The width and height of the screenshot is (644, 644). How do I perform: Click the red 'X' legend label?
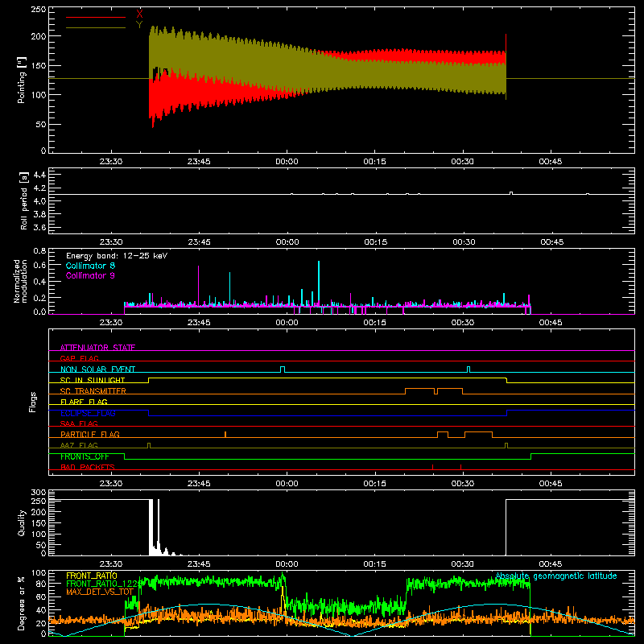[139, 14]
